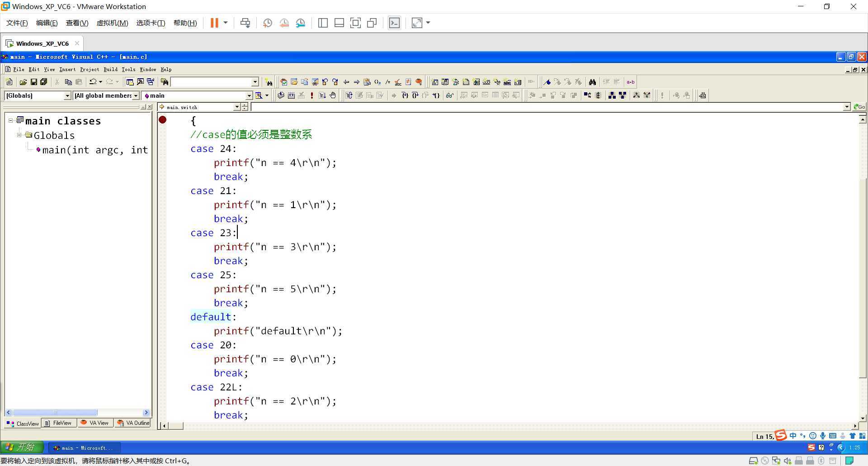Viewport: 868px width, 466px height.
Task: Click the Find text input field
Action: (211, 82)
